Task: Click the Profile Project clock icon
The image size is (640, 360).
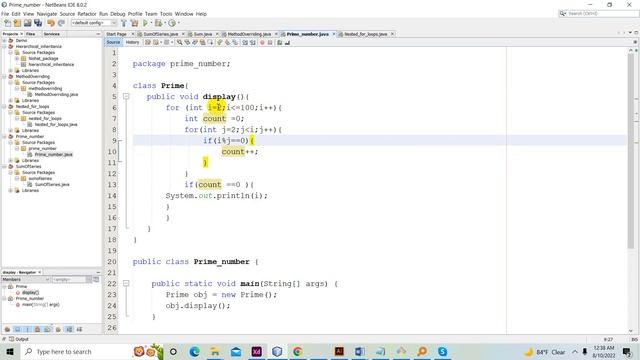Action: click(172, 23)
